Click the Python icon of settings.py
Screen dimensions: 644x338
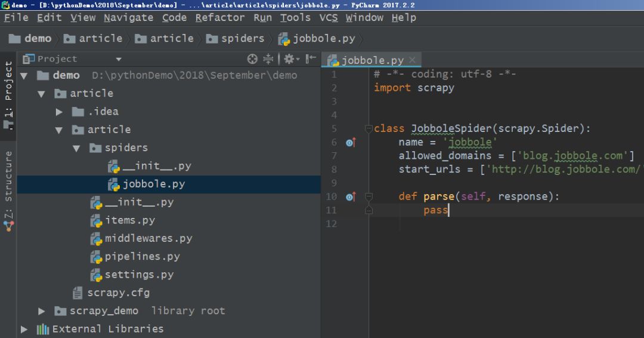pos(96,275)
